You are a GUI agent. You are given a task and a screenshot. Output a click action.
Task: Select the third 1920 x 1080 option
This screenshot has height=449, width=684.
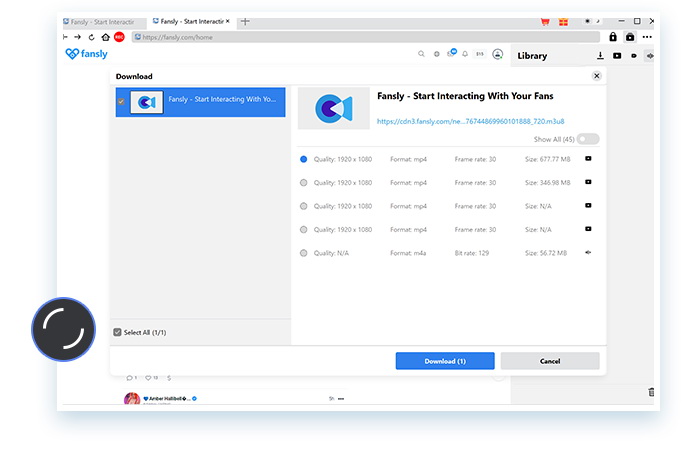304,206
